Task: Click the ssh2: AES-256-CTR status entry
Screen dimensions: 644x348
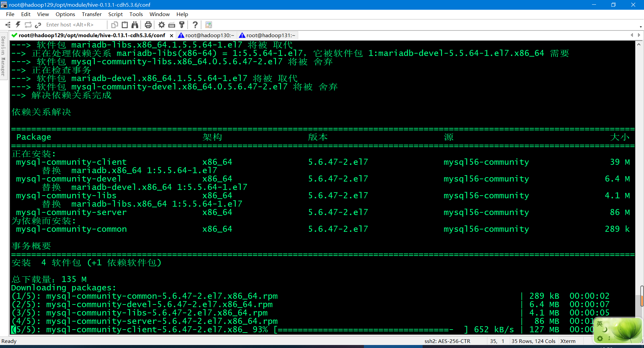Action: click(x=447, y=341)
